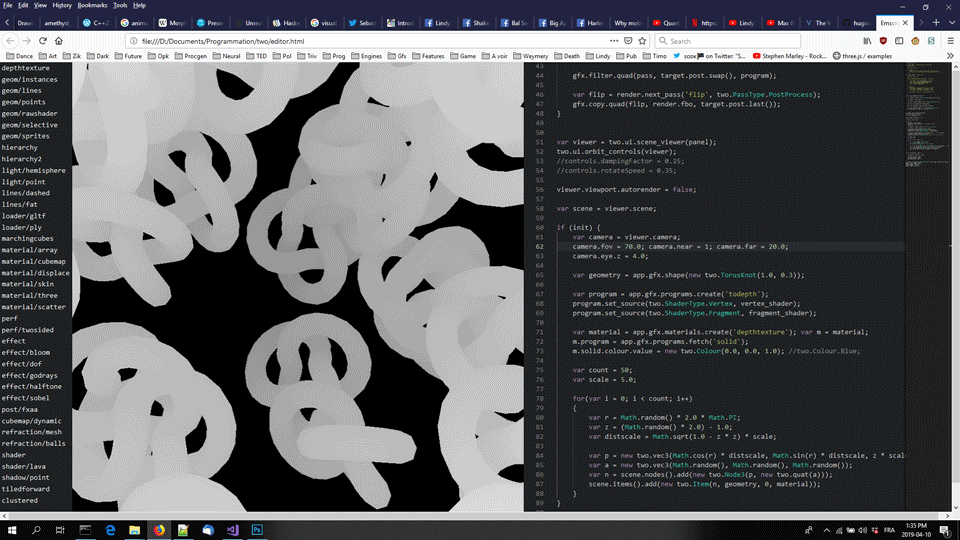Screen dimensions: 960x540
Task: Open Windows Start menu
Action: point(12,530)
